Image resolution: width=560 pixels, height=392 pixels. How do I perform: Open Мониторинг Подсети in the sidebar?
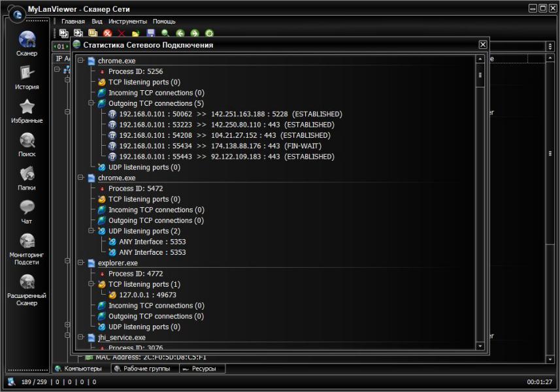[27, 248]
